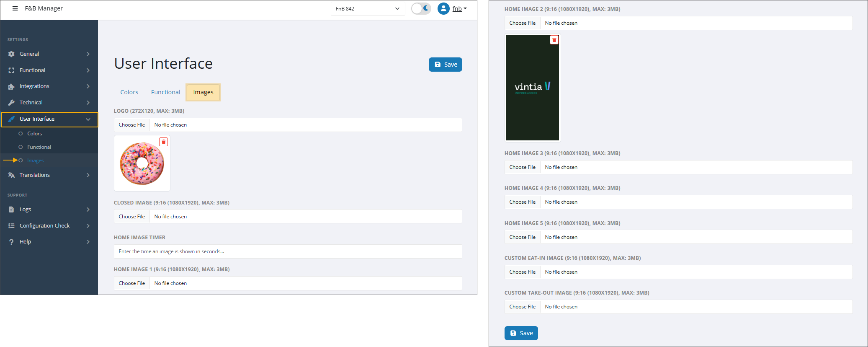Click the Functional brackets icon in sidebar
Screen dimensions: 868x347
click(x=11, y=70)
